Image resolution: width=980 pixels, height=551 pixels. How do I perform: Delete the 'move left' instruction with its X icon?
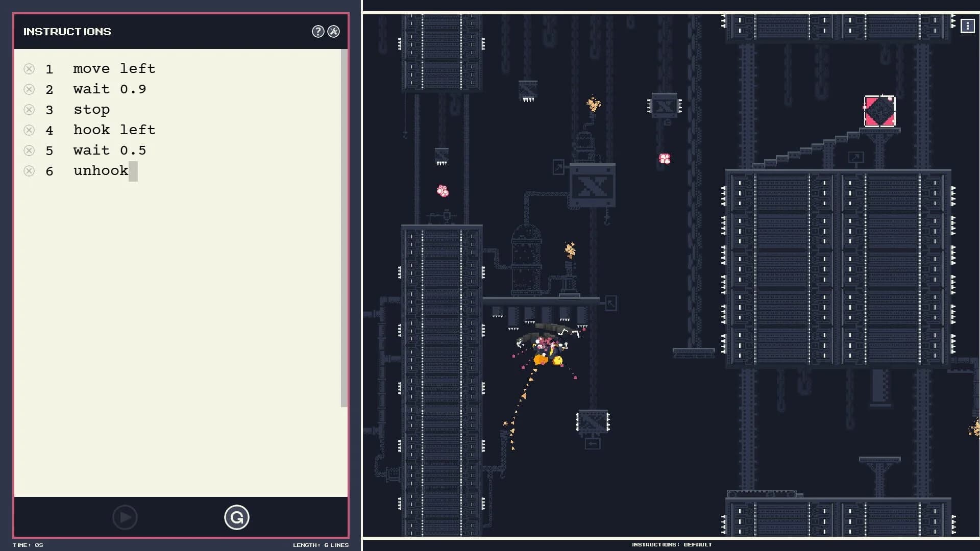[29, 68]
